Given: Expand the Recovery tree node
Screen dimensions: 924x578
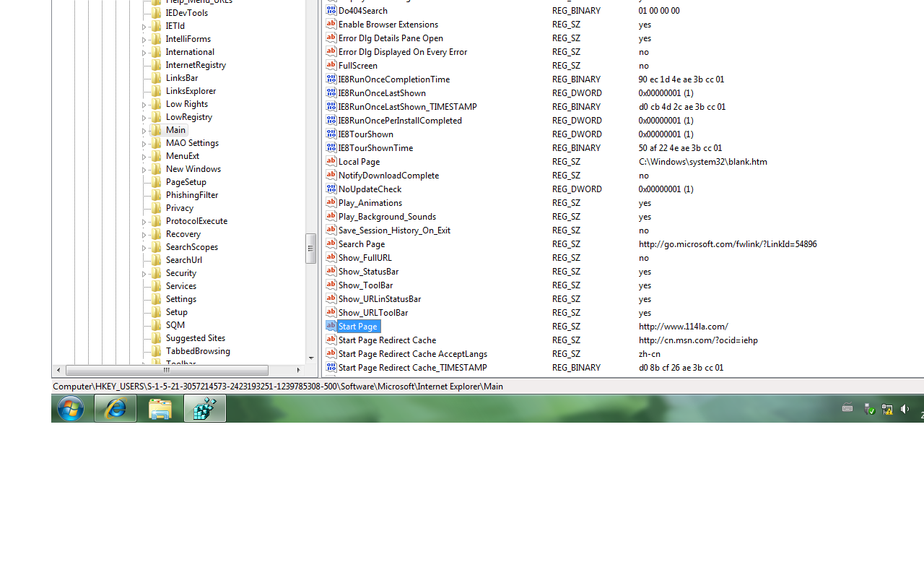Looking at the screenshot, I should pyautogui.click(x=144, y=235).
